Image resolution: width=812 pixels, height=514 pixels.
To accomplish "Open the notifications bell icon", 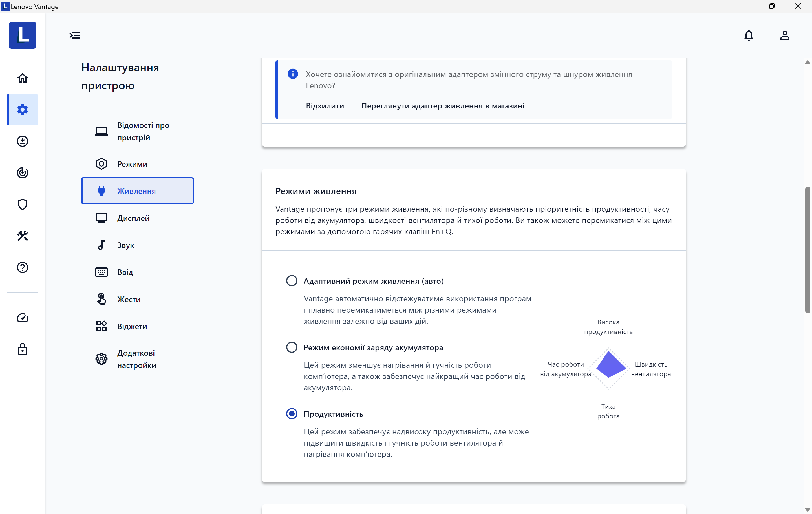I will click(x=748, y=36).
